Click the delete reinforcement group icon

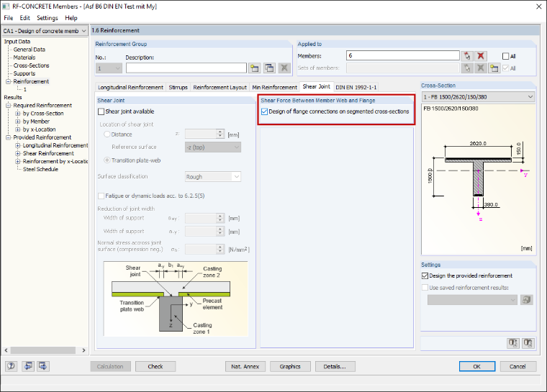(284, 68)
